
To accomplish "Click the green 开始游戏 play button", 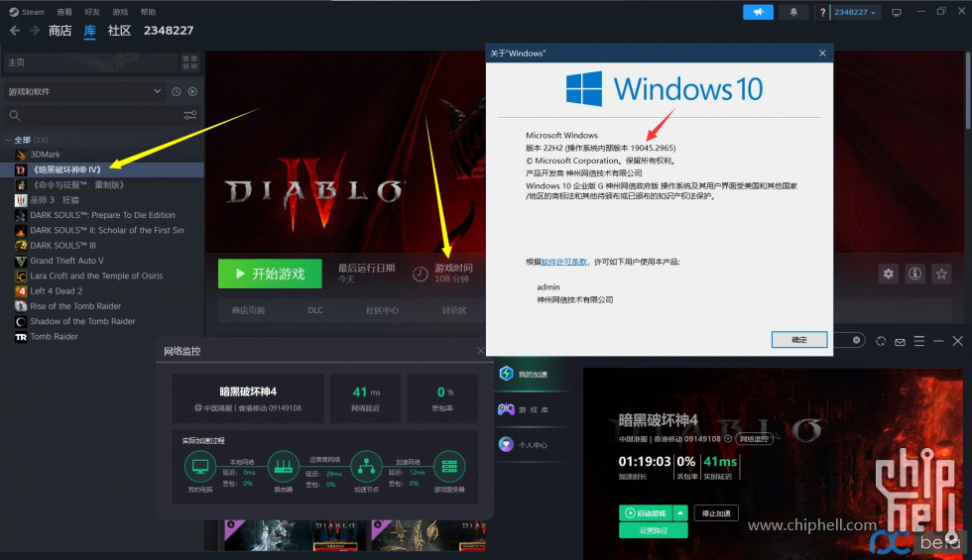I will (x=270, y=274).
